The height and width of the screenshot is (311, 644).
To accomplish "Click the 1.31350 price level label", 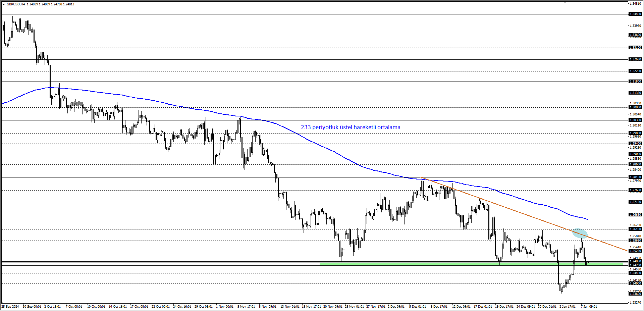I will click(635, 93).
